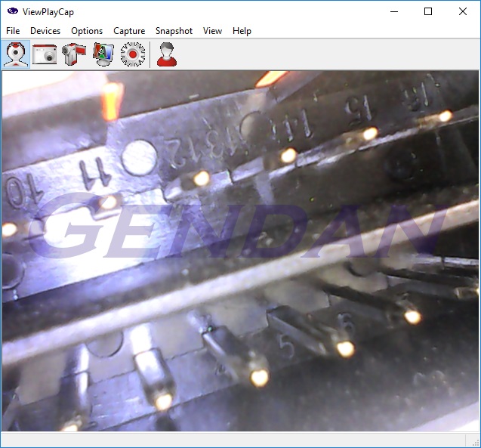Open the ViewPlayCap title bar system icon
481x448 pixels.
tap(12, 11)
